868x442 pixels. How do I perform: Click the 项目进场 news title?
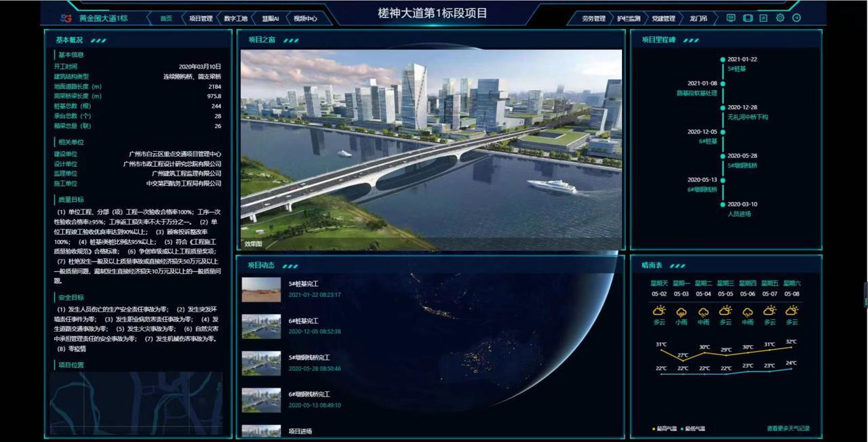[300, 431]
